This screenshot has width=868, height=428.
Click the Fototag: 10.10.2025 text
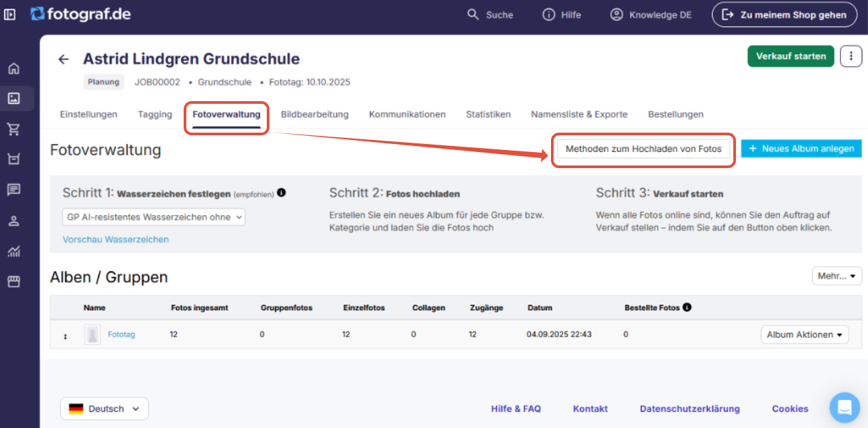[x=310, y=82]
